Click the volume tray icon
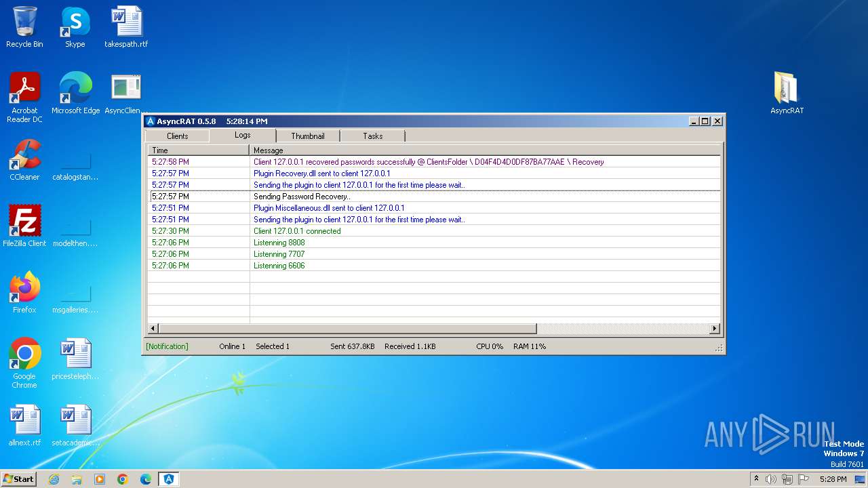868x488 pixels. tap(771, 479)
